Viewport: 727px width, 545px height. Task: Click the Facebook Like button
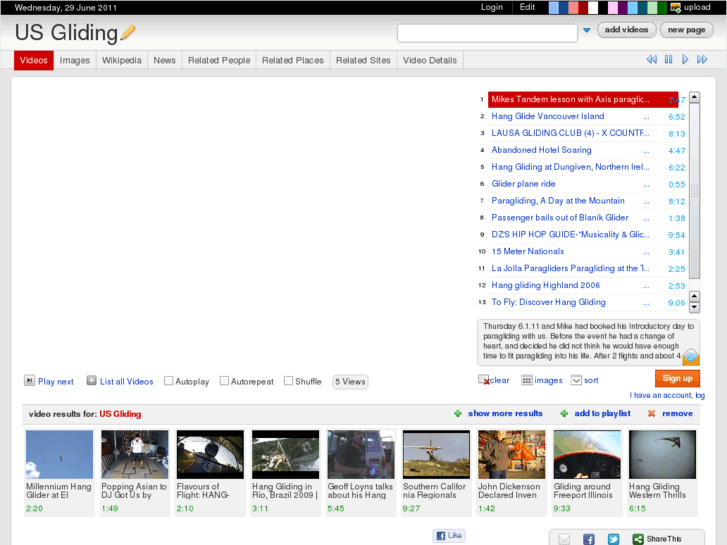tap(449, 535)
